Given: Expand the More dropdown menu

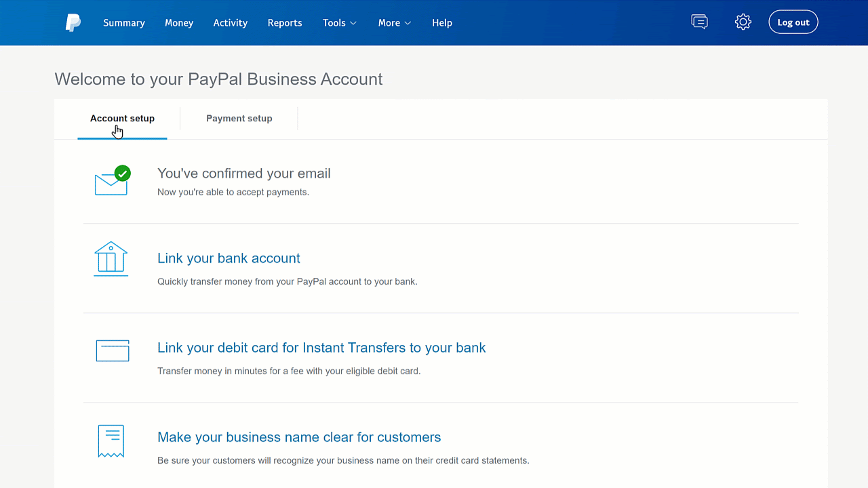Looking at the screenshot, I should [395, 22].
